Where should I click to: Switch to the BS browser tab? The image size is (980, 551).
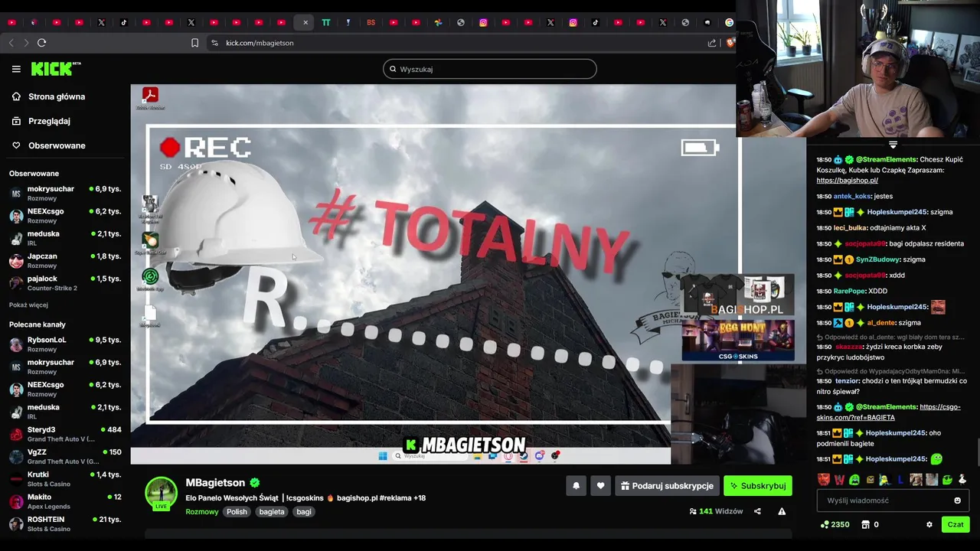point(371,22)
